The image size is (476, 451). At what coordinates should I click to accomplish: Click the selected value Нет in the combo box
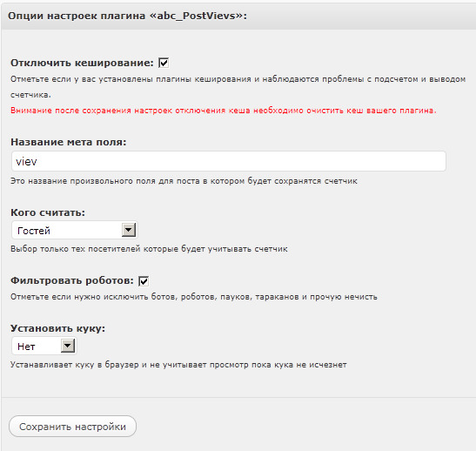click(26, 347)
